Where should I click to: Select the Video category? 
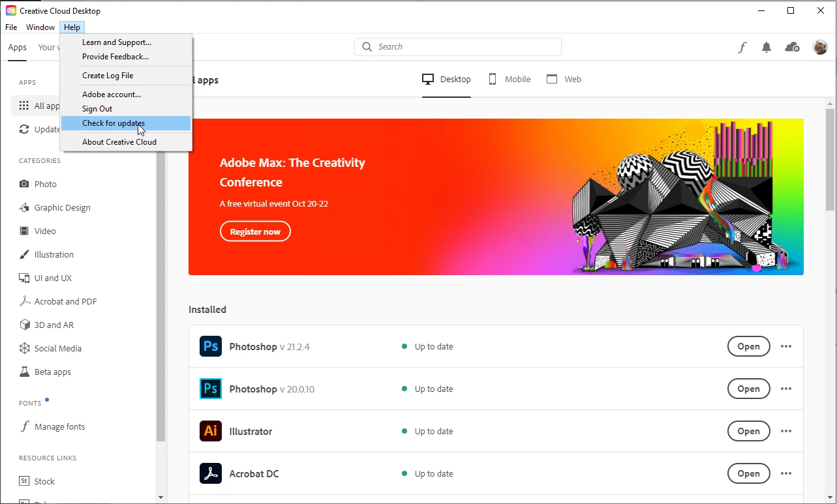(38, 231)
